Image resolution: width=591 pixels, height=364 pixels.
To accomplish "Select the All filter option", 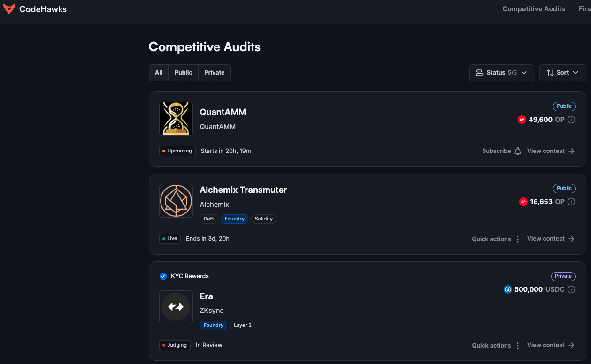I will 159,73.
